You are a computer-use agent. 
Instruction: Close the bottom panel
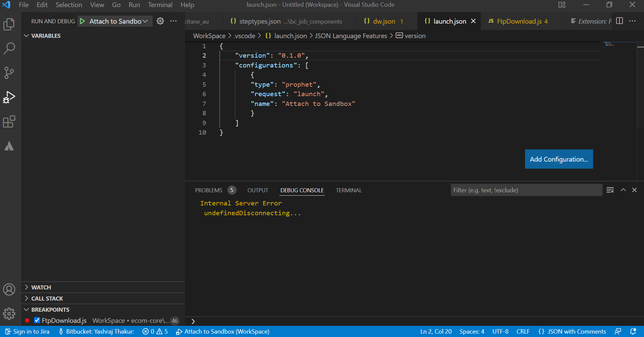click(634, 190)
